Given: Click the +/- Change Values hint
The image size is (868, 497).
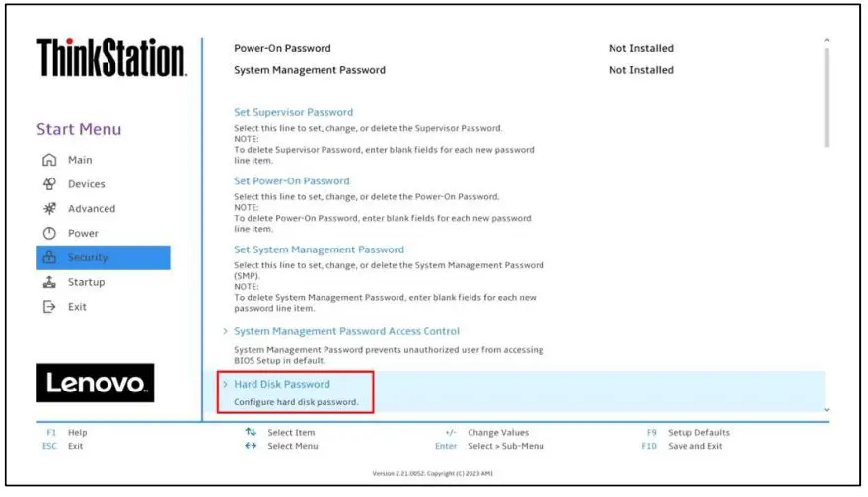Looking at the screenshot, I should 487,432.
